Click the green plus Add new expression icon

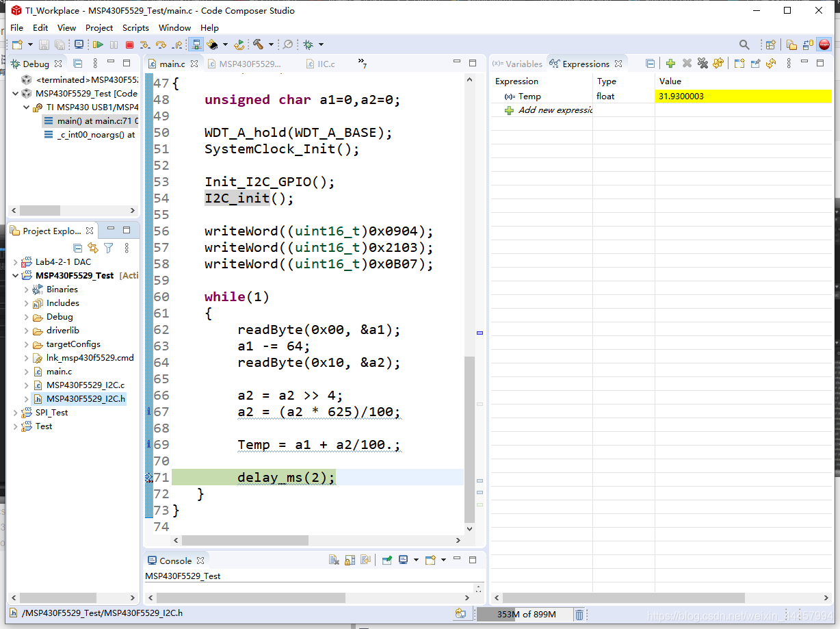click(670, 63)
